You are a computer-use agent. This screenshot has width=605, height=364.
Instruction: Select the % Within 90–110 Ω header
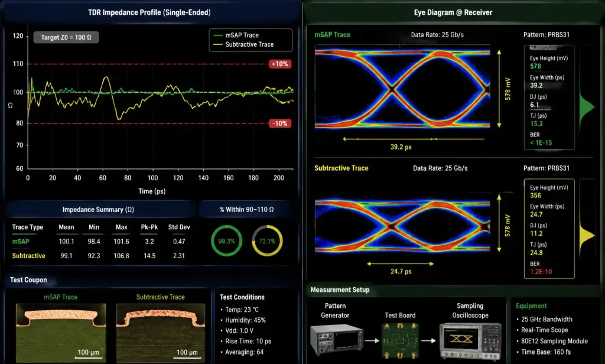click(x=246, y=210)
